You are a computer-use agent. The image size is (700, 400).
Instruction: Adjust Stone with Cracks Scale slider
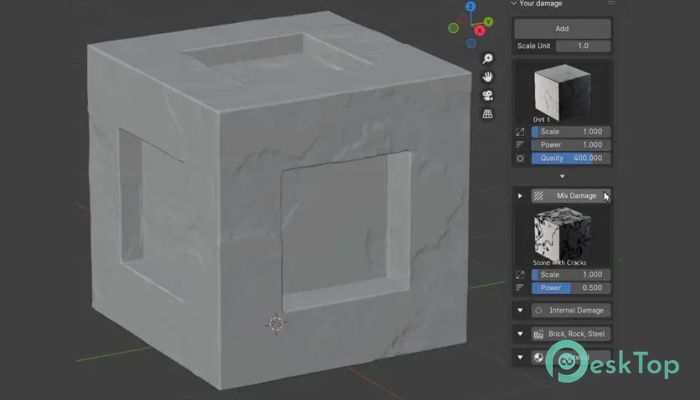point(571,275)
